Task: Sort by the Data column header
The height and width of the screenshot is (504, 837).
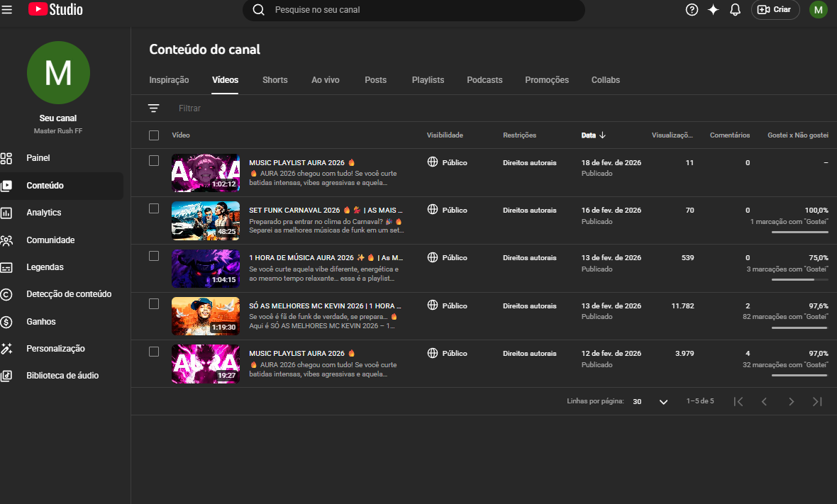Action: tap(589, 135)
